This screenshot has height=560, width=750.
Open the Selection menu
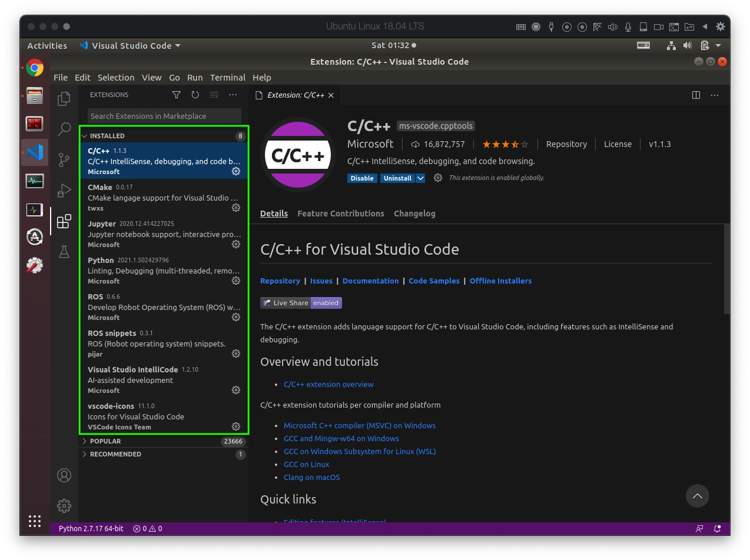116,78
